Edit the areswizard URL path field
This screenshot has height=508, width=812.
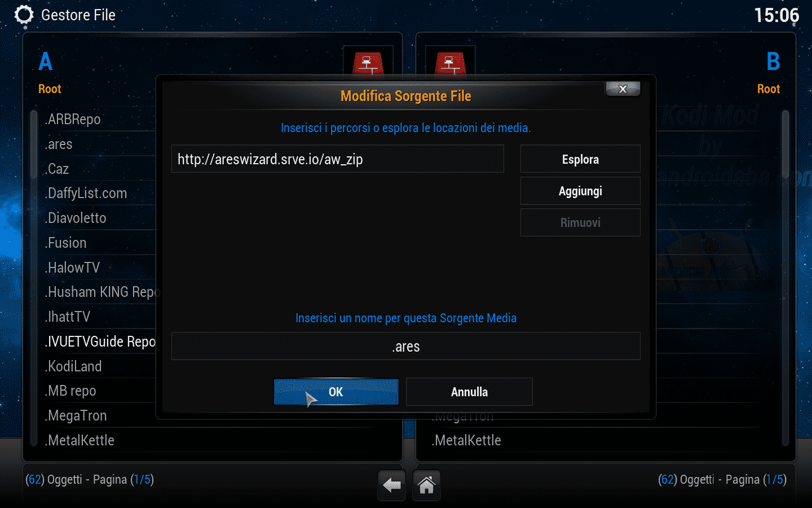[x=338, y=159]
